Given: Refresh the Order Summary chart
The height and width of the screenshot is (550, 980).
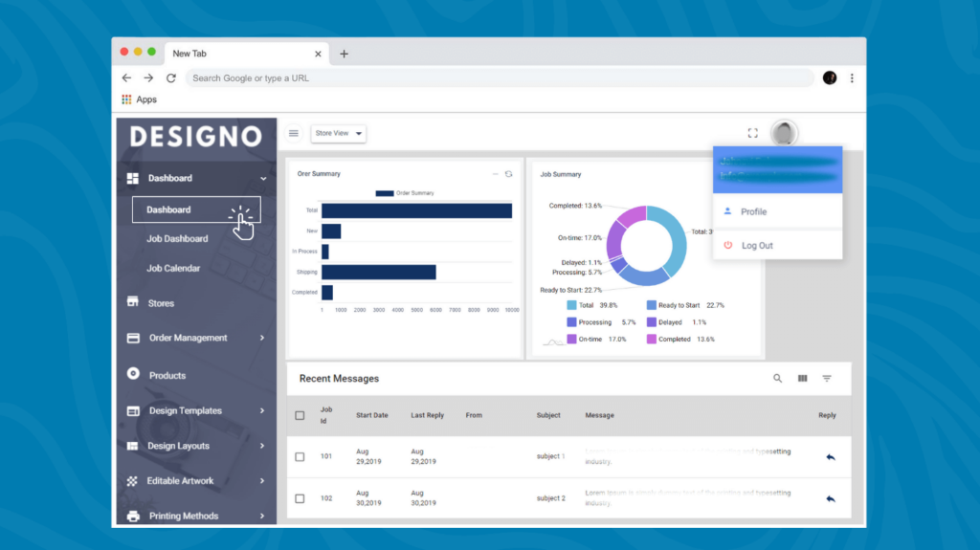Looking at the screenshot, I should tap(509, 174).
